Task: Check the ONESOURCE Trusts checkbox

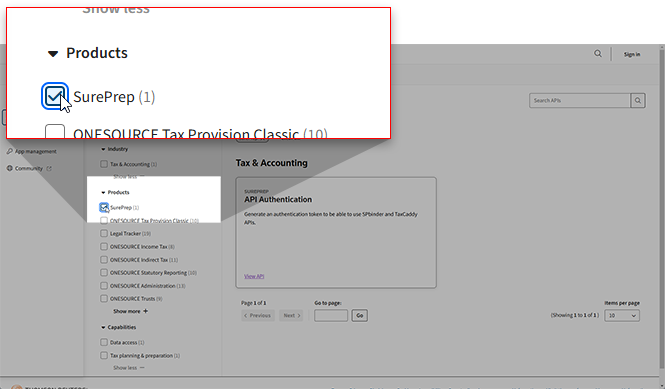Action: click(104, 299)
